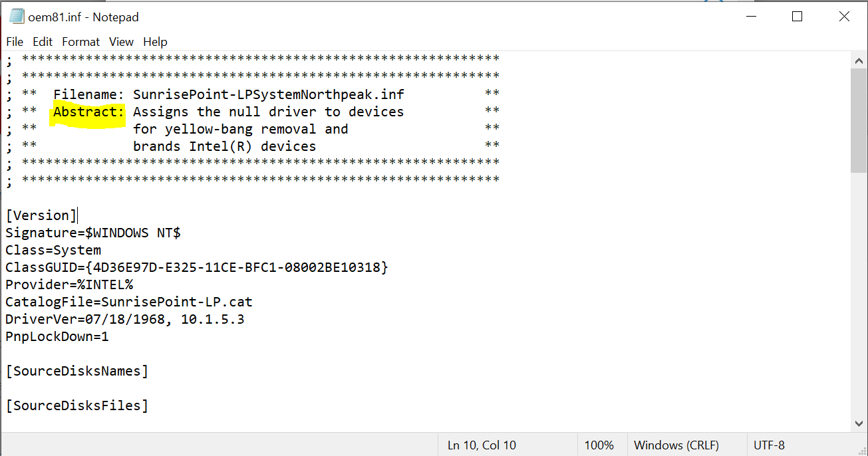The height and width of the screenshot is (456, 868).
Task: Click the Notepad document icon in title bar
Action: click(x=17, y=17)
